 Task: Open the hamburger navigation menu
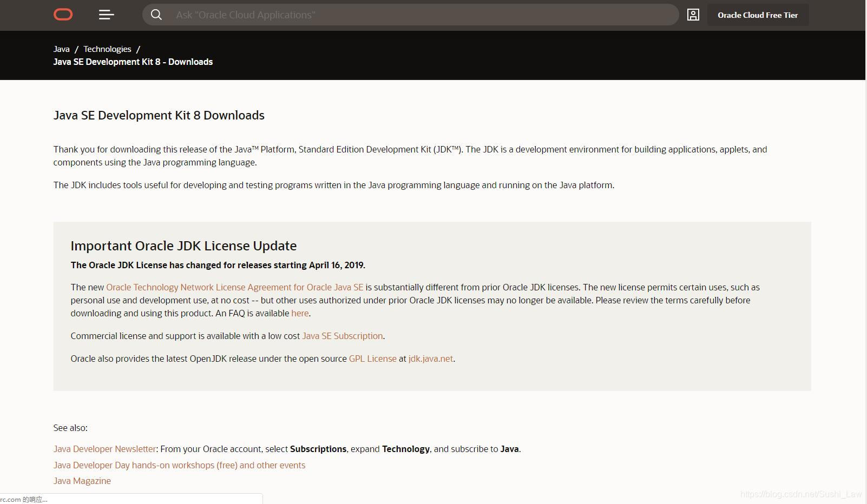click(x=107, y=15)
